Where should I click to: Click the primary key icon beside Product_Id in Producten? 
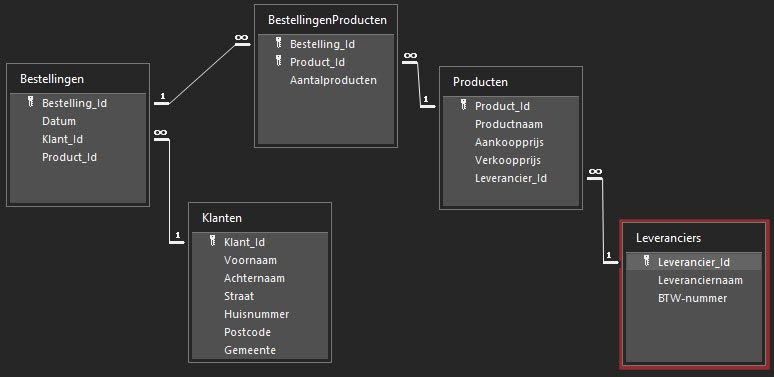pos(464,105)
